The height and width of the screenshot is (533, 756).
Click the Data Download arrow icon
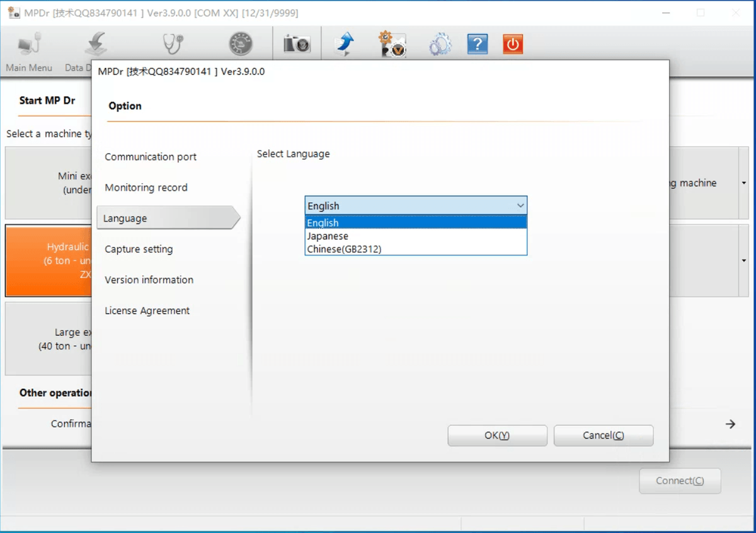pyautogui.click(x=96, y=45)
